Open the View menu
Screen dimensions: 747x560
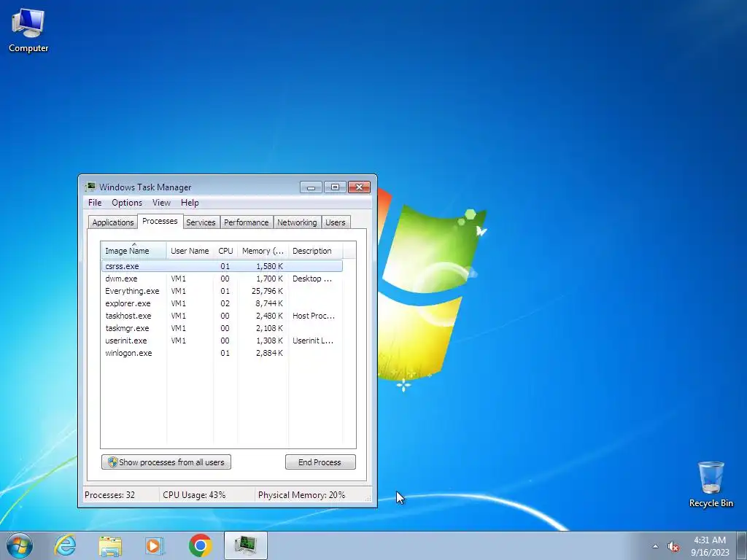click(161, 203)
